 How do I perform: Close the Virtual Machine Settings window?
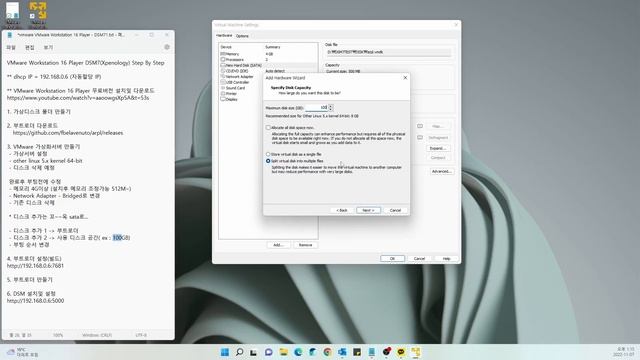coord(456,25)
